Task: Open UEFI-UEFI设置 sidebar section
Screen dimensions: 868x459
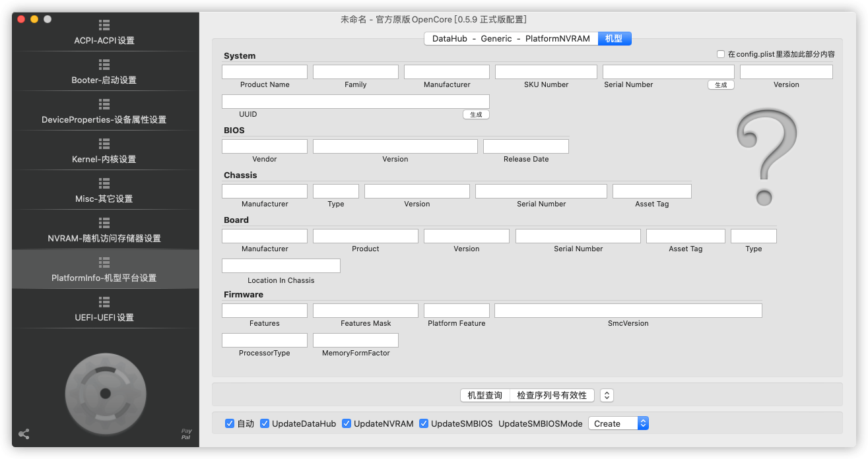Action: coord(105,309)
